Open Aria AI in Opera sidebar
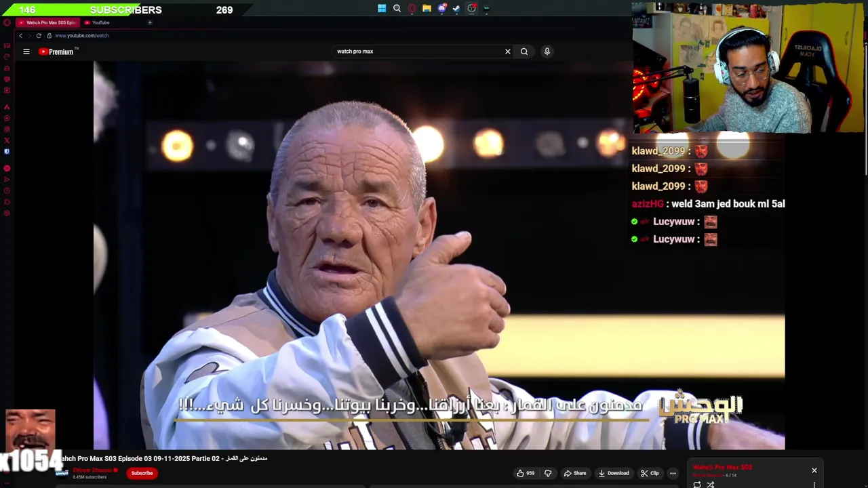Image resolution: width=868 pixels, height=488 pixels. click(7, 107)
